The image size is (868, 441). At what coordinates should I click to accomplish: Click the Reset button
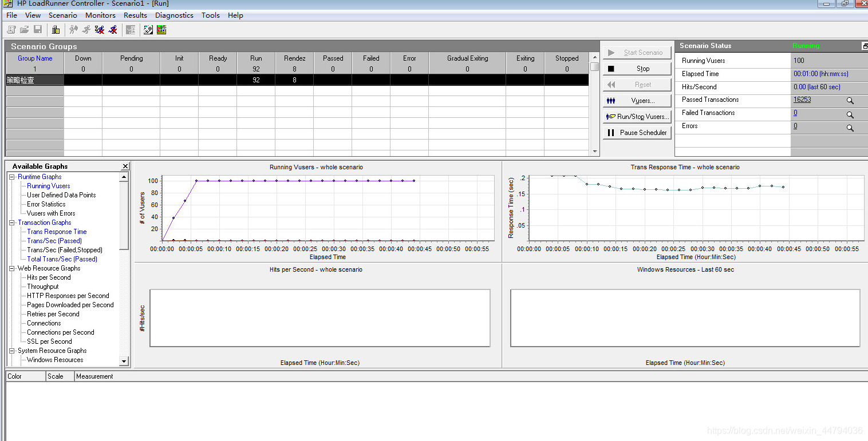636,85
